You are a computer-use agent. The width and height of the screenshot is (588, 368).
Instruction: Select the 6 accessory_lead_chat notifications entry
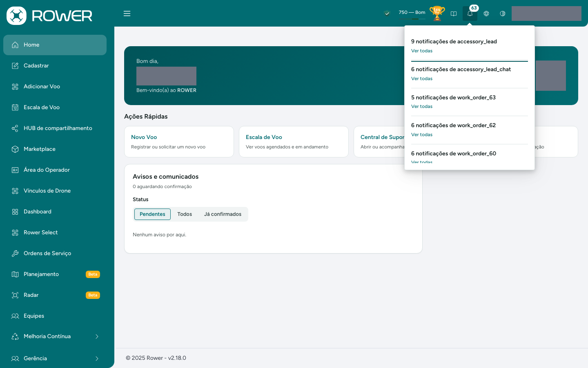(x=461, y=70)
